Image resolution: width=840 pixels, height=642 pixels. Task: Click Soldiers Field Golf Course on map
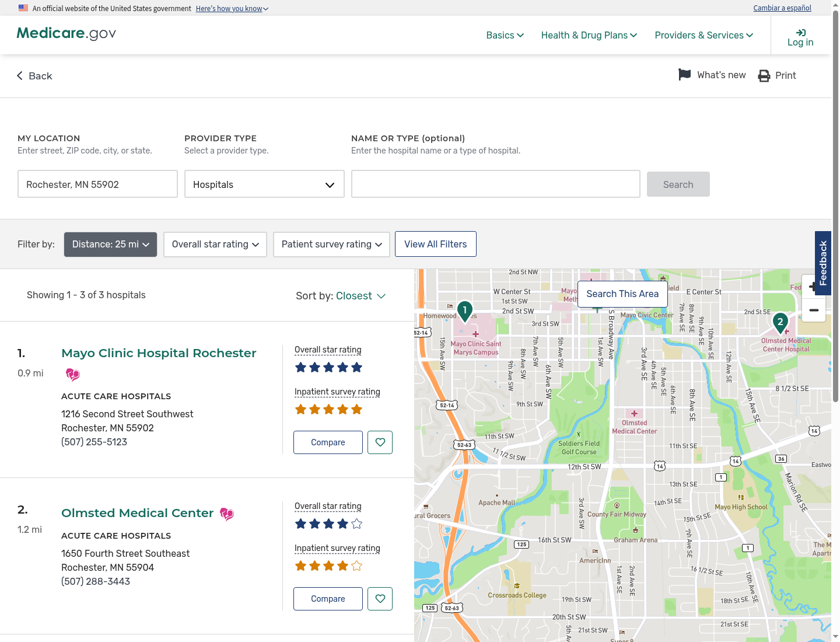[x=579, y=448]
